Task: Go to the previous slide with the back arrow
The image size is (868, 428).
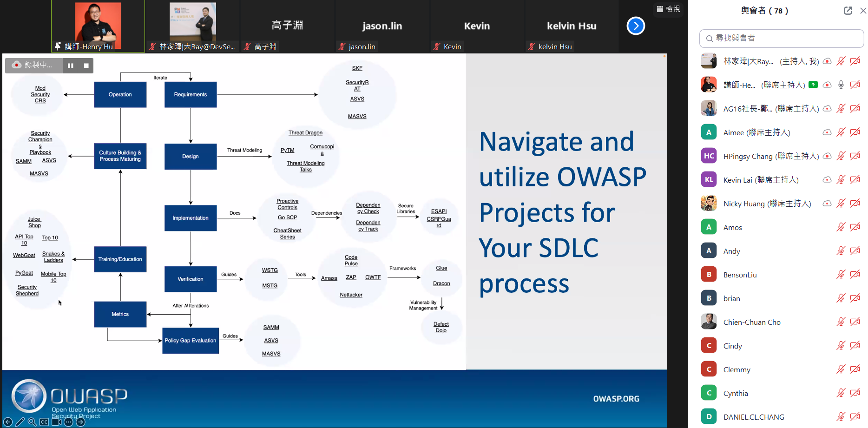Action: click(x=8, y=422)
